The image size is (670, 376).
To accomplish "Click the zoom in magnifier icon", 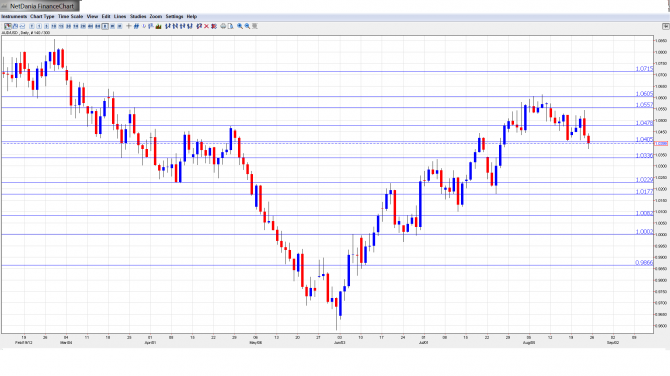I will tap(240, 26).
